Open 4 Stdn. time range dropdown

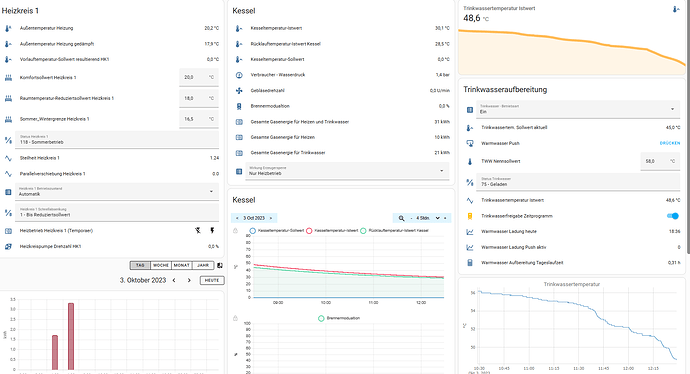pyautogui.click(x=428, y=218)
